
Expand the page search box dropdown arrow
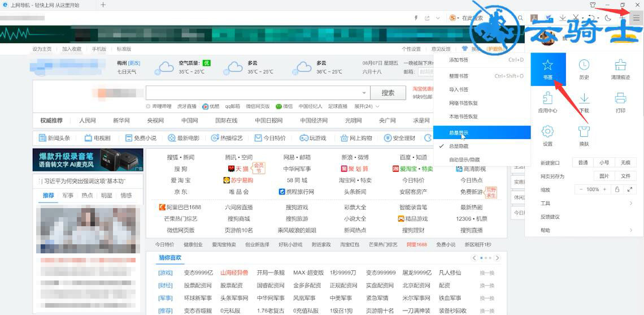[x=364, y=93]
